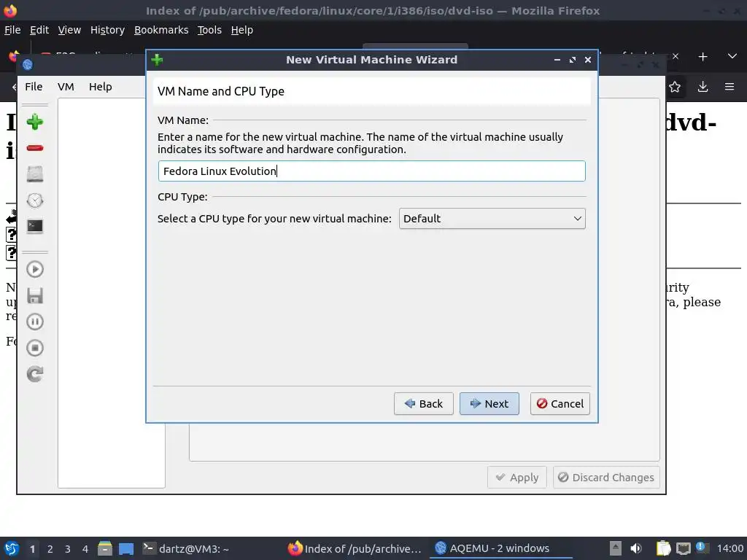Screen dimensions: 747x560
Task: Click the red minus Delete VM icon in AQEMU
Action: tap(35, 148)
